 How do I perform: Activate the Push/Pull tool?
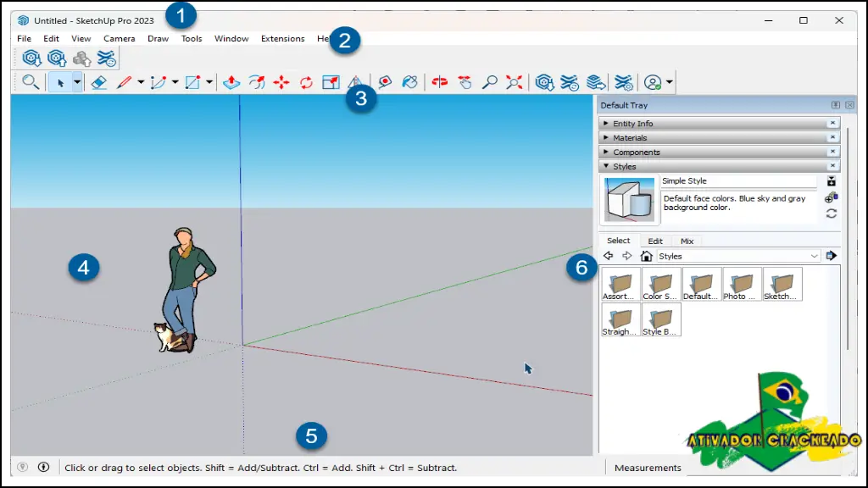pos(231,82)
